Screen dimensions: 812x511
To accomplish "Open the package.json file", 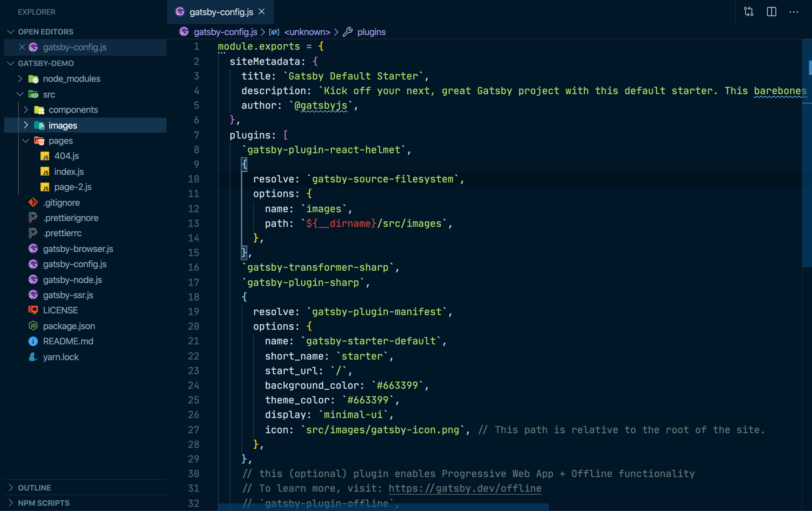I will click(69, 326).
